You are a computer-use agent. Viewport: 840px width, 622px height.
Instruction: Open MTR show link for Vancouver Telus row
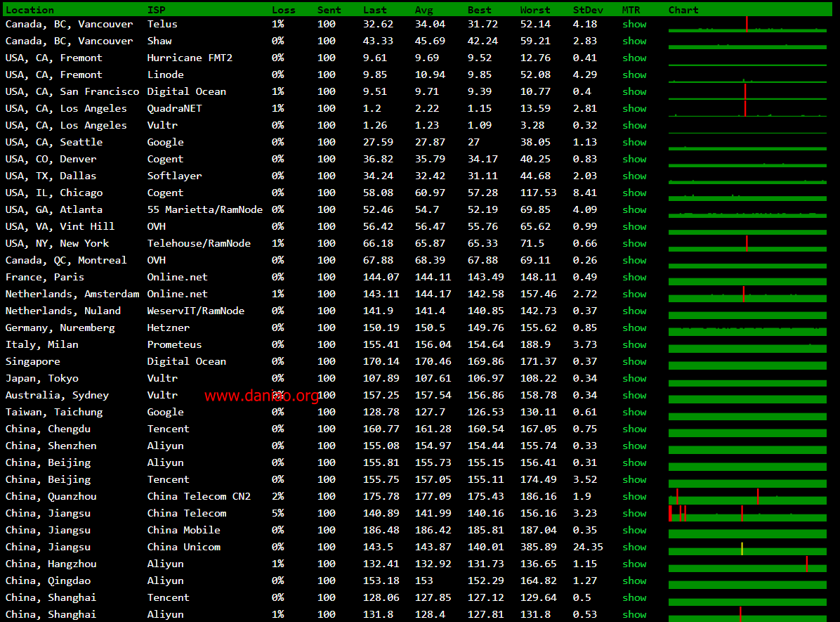[x=634, y=24]
